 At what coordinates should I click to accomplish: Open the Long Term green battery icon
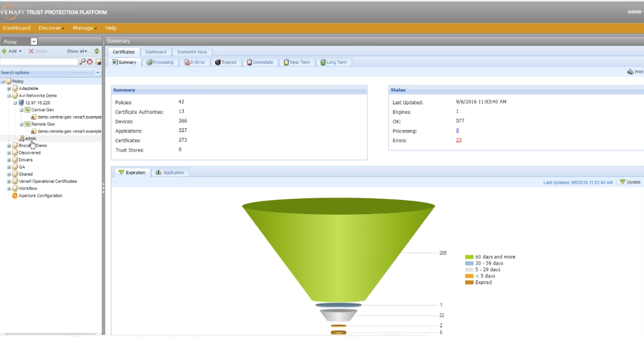coord(323,62)
